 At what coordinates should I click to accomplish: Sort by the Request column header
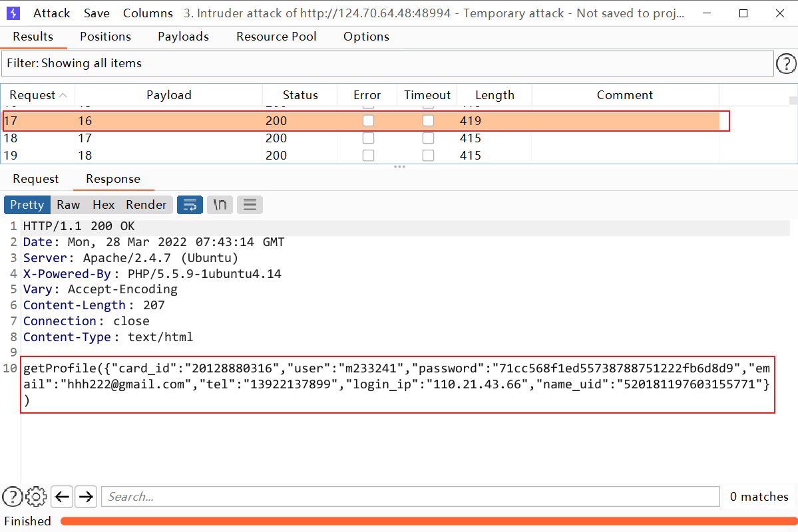pyautogui.click(x=38, y=95)
